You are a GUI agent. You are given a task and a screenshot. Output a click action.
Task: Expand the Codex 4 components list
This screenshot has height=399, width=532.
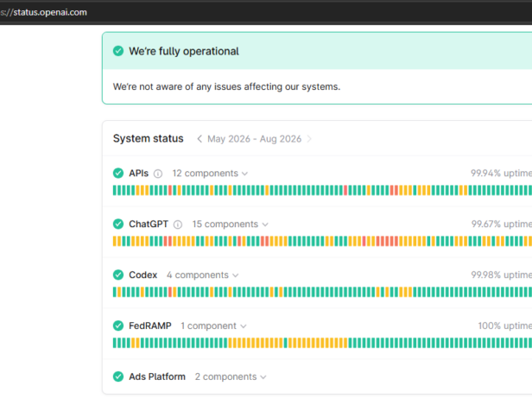203,275
